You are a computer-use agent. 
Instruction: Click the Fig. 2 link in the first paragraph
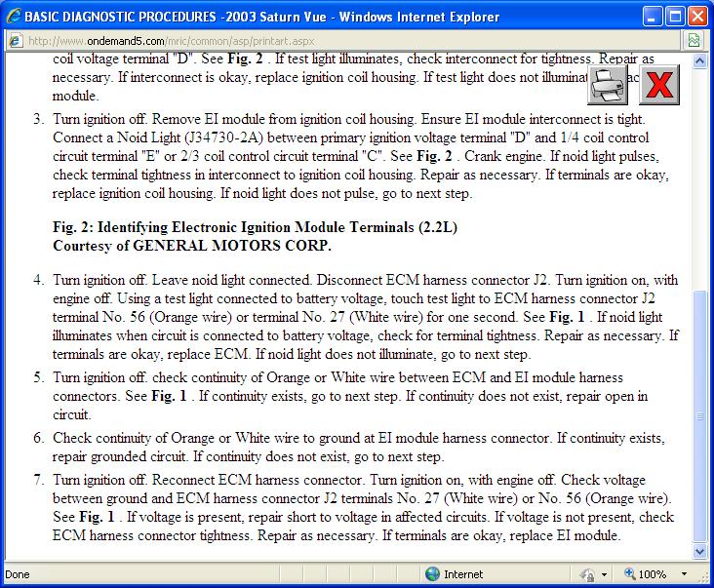tap(245, 59)
